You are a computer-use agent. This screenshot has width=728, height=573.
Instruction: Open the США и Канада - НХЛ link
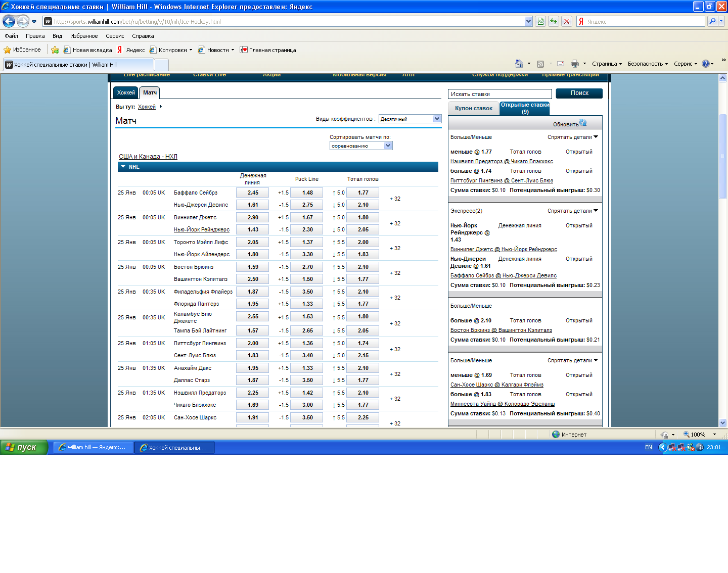148,157
